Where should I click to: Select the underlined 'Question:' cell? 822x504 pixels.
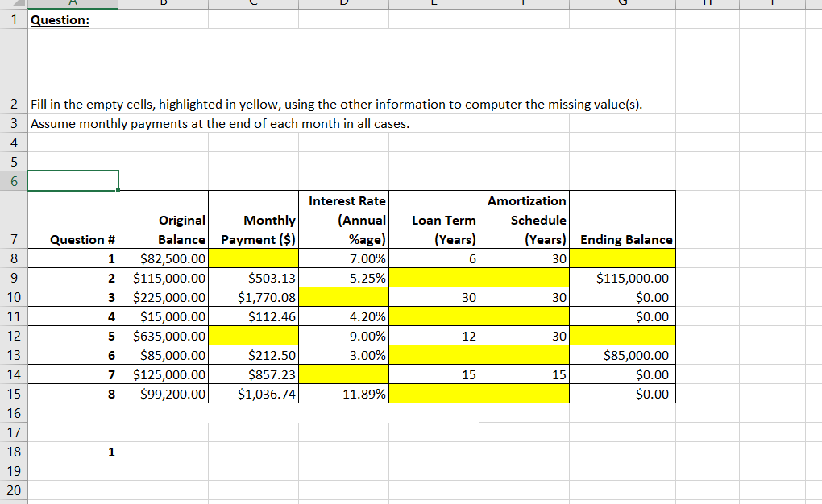point(73,20)
